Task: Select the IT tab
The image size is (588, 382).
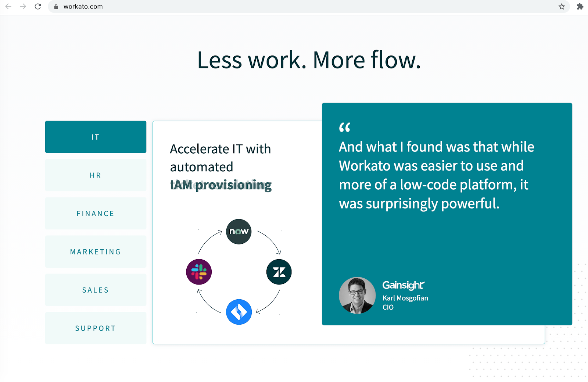Action: coord(96,137)
